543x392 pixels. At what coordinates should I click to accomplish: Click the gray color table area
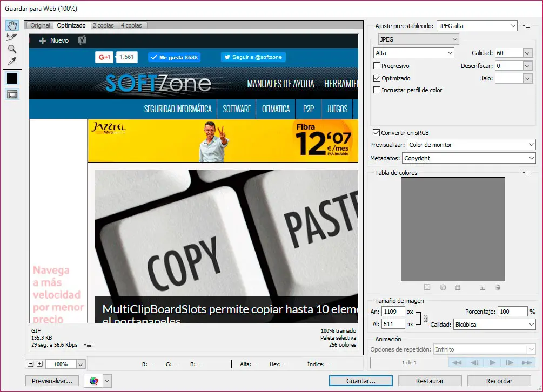[x=453, y=229]
